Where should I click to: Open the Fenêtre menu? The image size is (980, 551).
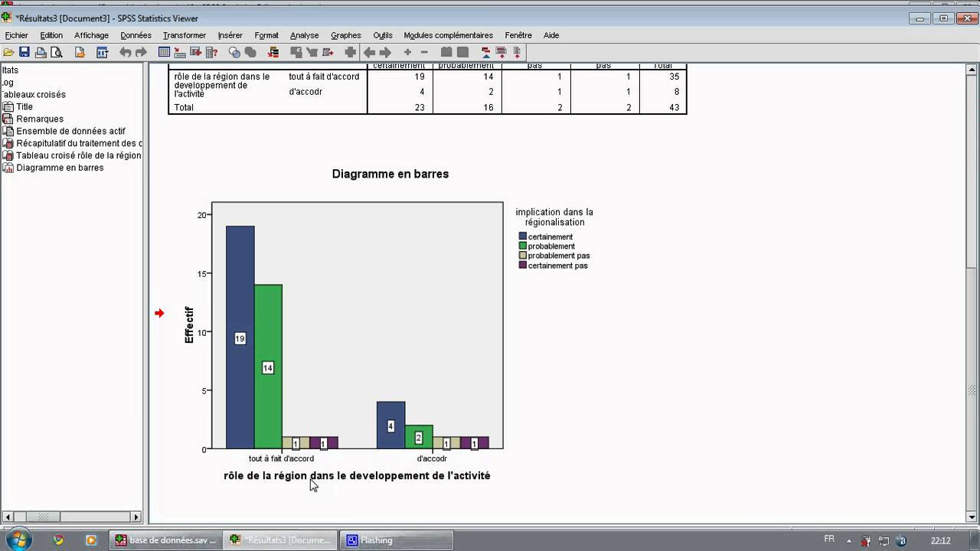[x=518, y=35]
